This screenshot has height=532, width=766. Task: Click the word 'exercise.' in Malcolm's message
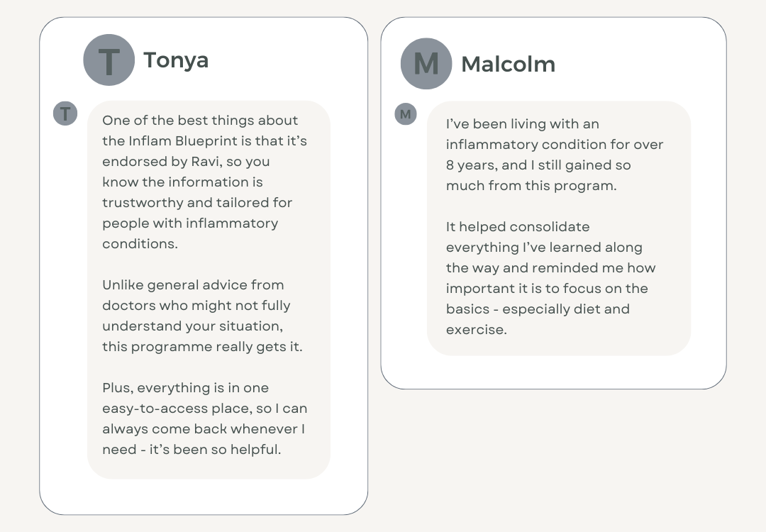coord(477,330)
